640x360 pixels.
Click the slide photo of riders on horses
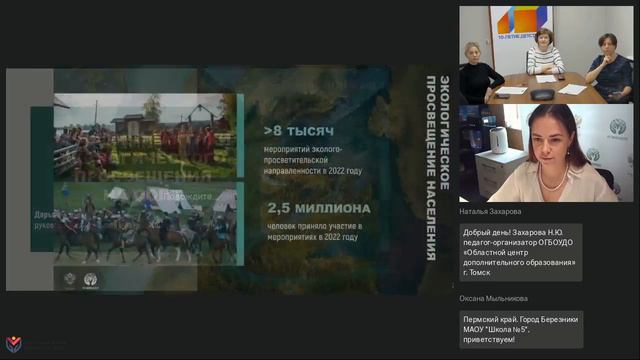coord(145,223)
